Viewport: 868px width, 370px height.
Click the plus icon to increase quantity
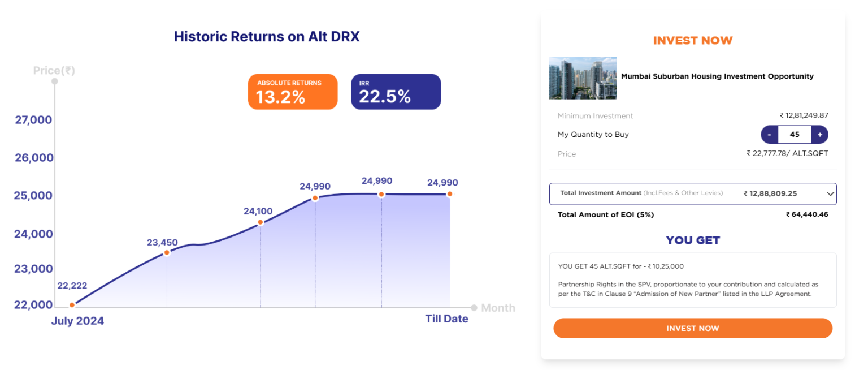(x=819, y=134)
